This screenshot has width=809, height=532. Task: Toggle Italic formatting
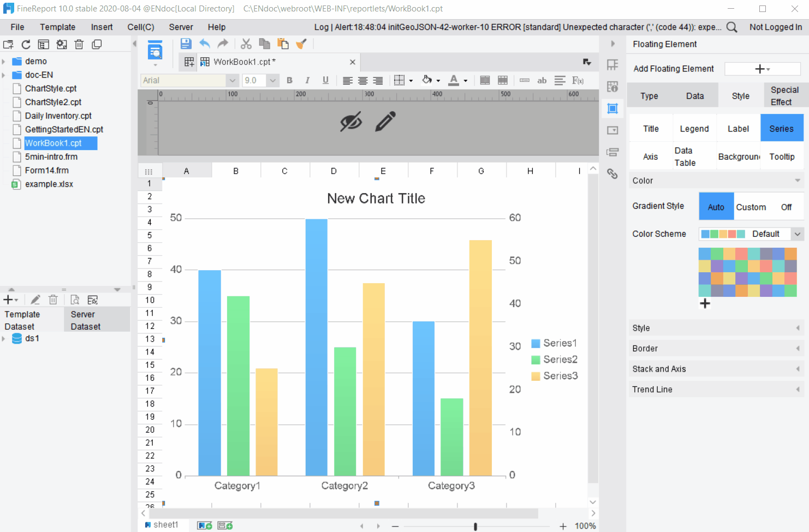pyautogui.click(x=308, y=81)
